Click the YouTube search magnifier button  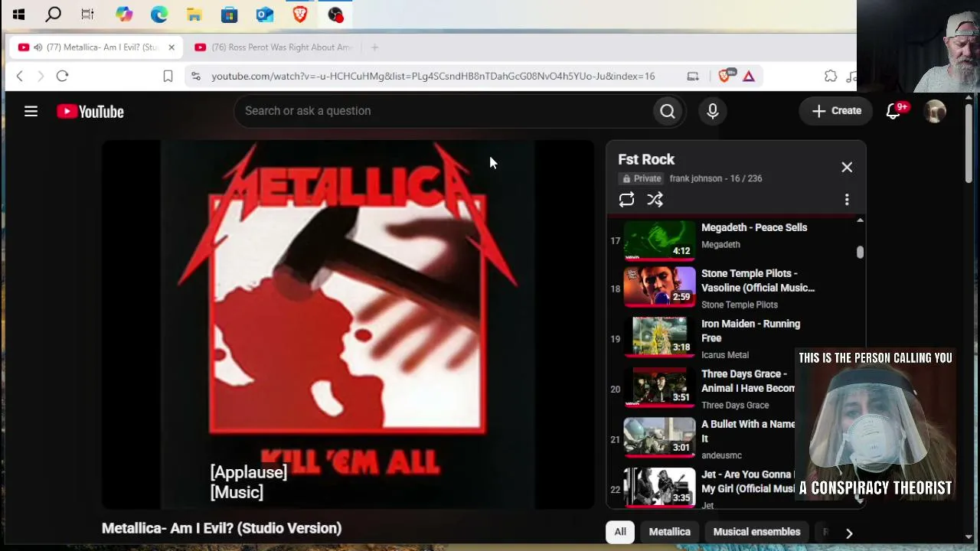(668, 111)
